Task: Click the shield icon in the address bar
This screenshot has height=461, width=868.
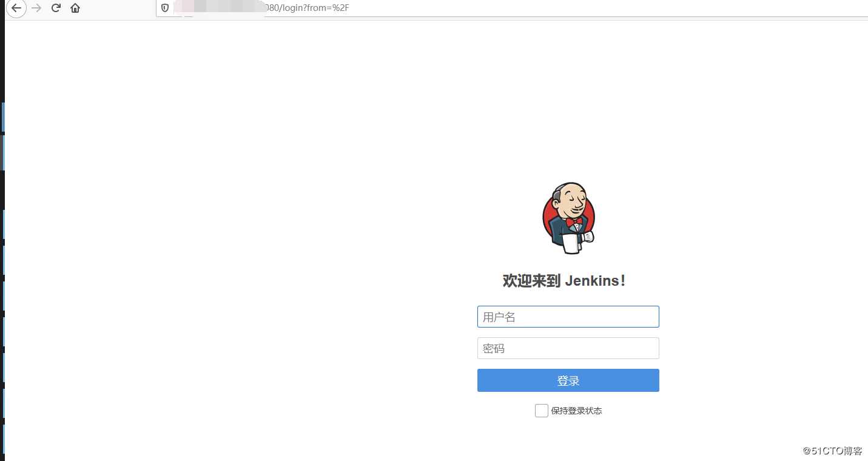Action: click(x=164, y=8)
